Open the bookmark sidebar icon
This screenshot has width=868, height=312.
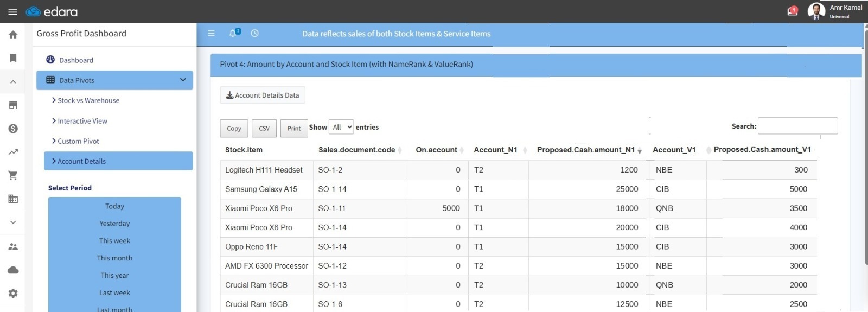13,58
